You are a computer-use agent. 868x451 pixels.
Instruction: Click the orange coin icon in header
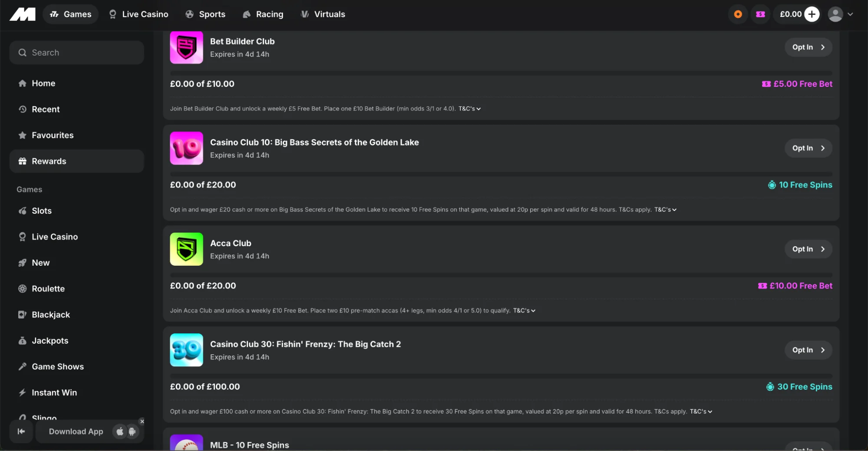coord(738,14)
